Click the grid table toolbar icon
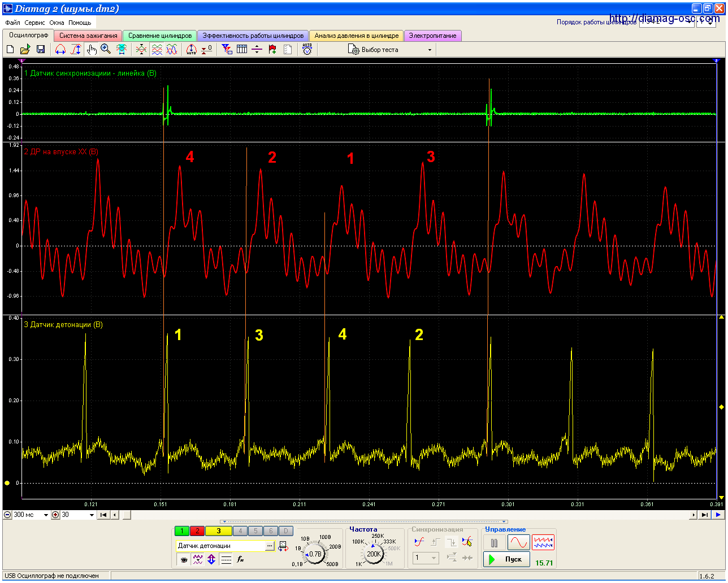This screenshot has height=583, width=728. [x=242, y=50]
